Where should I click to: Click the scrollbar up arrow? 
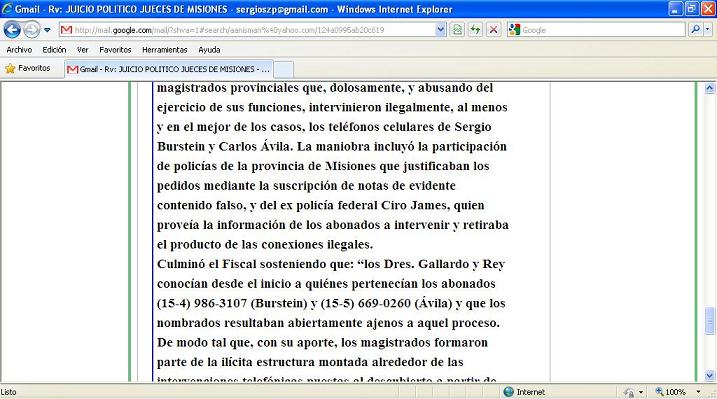click(710, 88)
